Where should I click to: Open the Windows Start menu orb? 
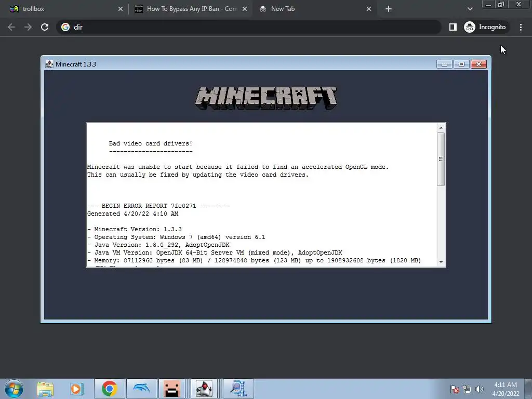click(14, 389)
